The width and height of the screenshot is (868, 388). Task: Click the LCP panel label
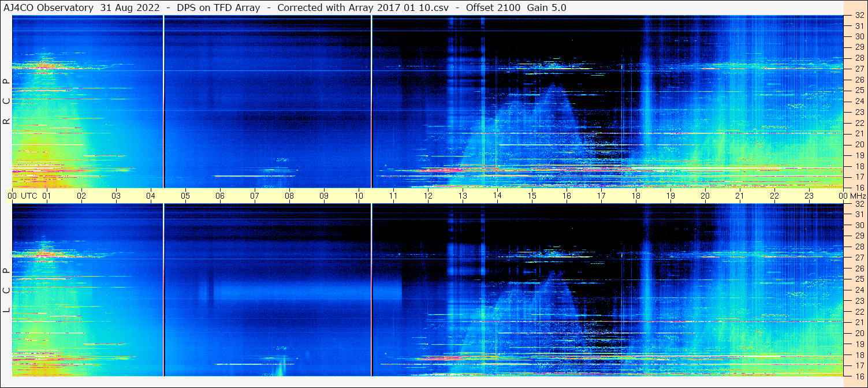(x=6, y=290)
